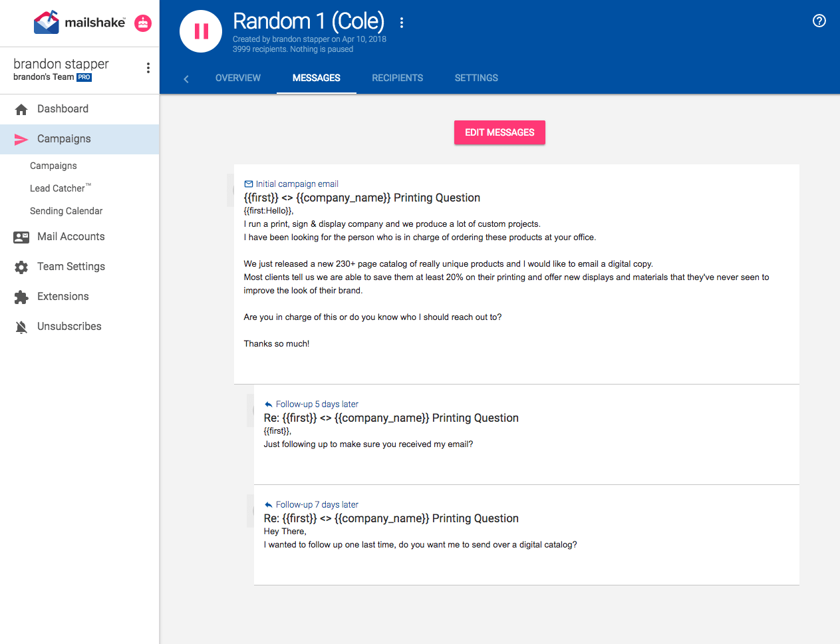840x644 pixels.
Task: Click the Follow-up 5 days later label
Action: pos(317,404)
